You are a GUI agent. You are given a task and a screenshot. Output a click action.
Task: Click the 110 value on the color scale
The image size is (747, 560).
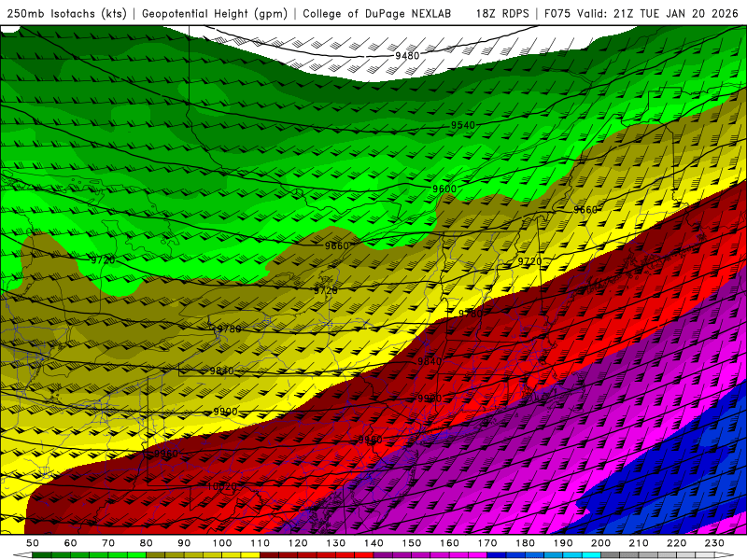[x=260, y=543]
